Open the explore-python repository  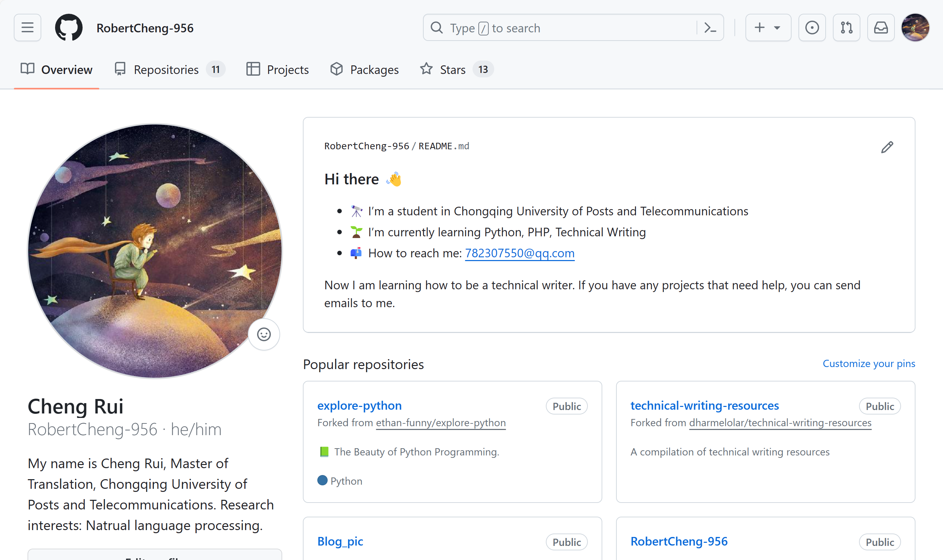pos(359,405)
